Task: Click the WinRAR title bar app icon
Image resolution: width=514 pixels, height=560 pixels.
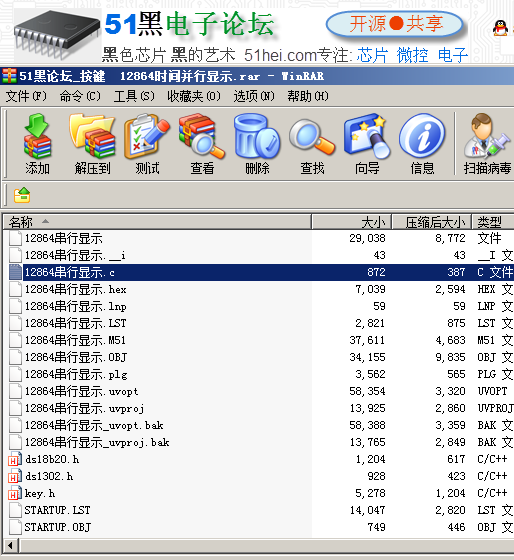Action: (9, 76)
